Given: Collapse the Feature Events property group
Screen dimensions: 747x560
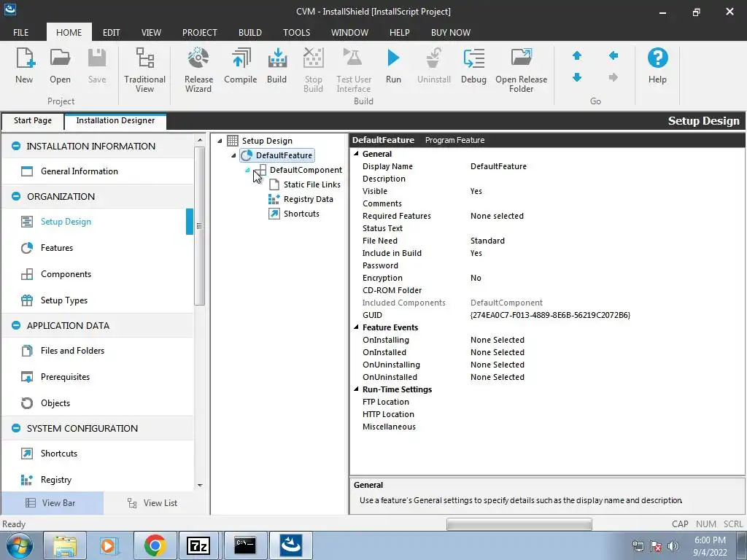Looking at the screenshot, I should pos(356,327).
